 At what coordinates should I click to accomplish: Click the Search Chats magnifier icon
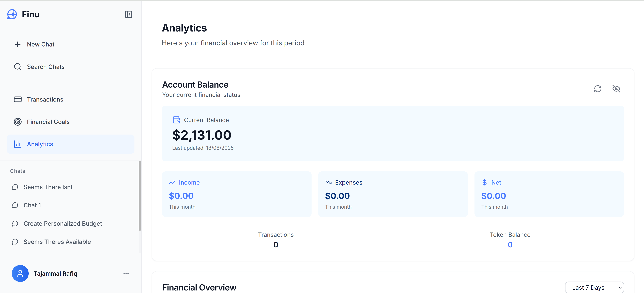(x=18, y=67)
